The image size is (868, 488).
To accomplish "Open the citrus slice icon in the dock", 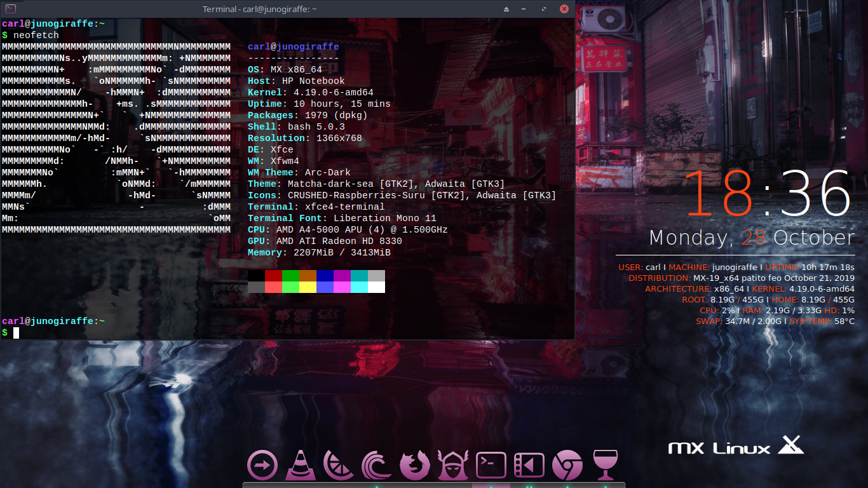I will pos(339,465).
